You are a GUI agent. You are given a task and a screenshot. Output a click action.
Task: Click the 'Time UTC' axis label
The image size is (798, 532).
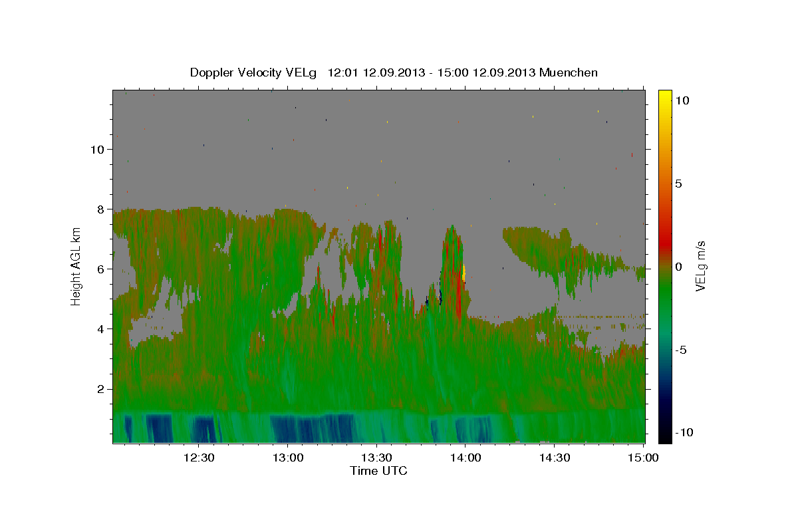point(378,471)
